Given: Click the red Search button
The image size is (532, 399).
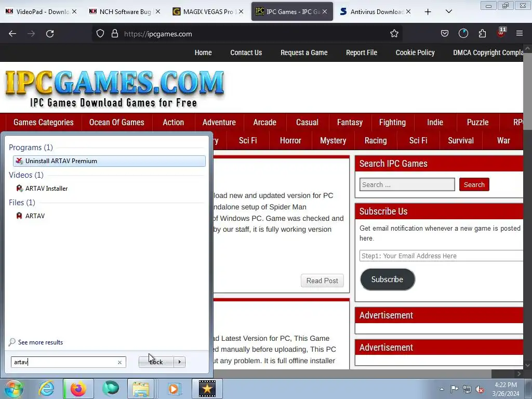Looking at the screenshot, I should click(474, 184).
